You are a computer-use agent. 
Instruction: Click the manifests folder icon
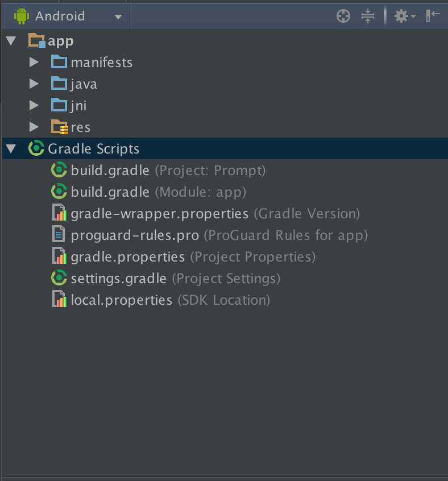pyautogui.click(x=59, y=61)
